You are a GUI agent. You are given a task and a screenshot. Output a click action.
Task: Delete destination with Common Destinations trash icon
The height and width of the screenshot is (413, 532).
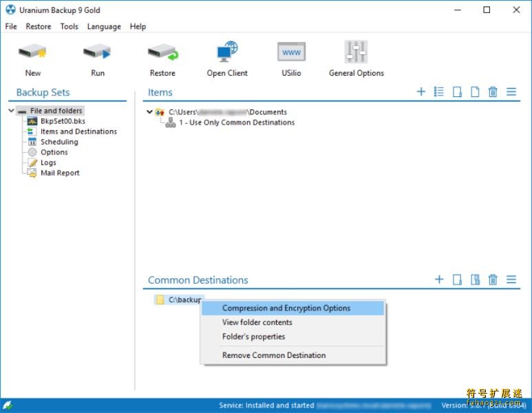coord(493,279)
